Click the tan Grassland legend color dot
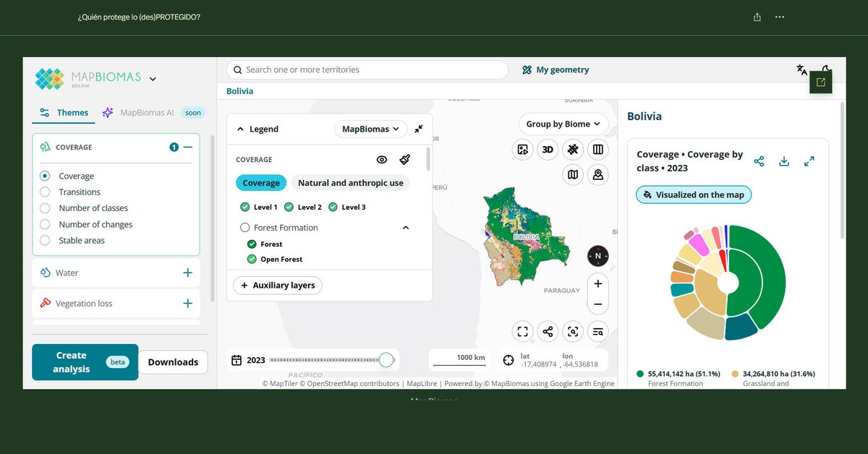868x454 pixels. point(735,374)
